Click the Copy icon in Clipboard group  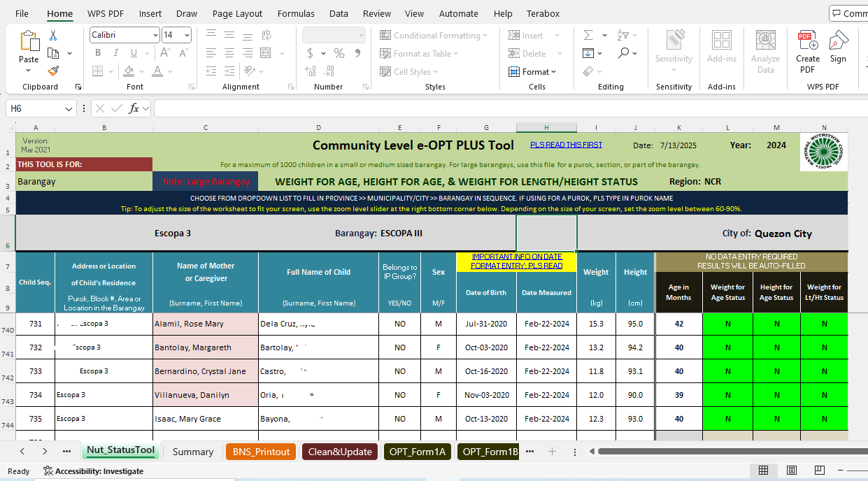[53, 53]
